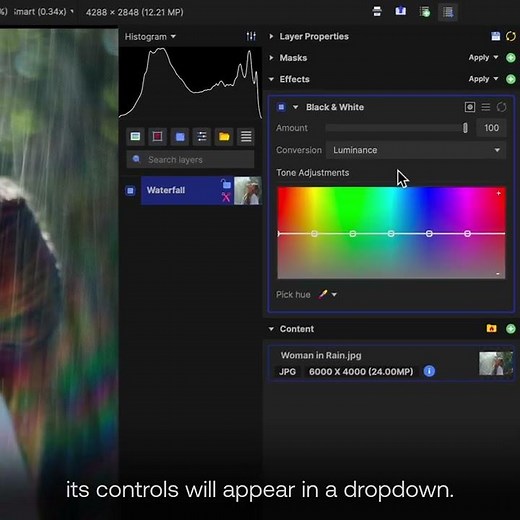Screen dimensions: 520x520
Task: Click Apply in the Masks row
Action: click(x=483, y=57)
